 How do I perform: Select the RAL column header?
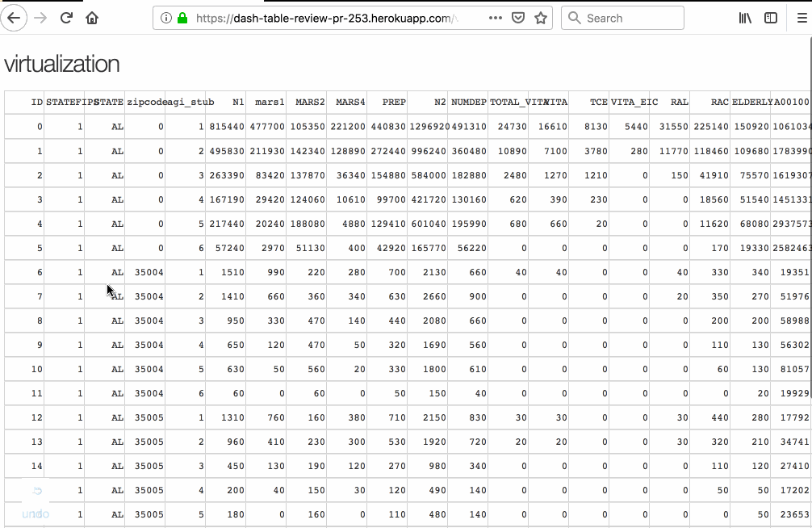tap(670, 102)
